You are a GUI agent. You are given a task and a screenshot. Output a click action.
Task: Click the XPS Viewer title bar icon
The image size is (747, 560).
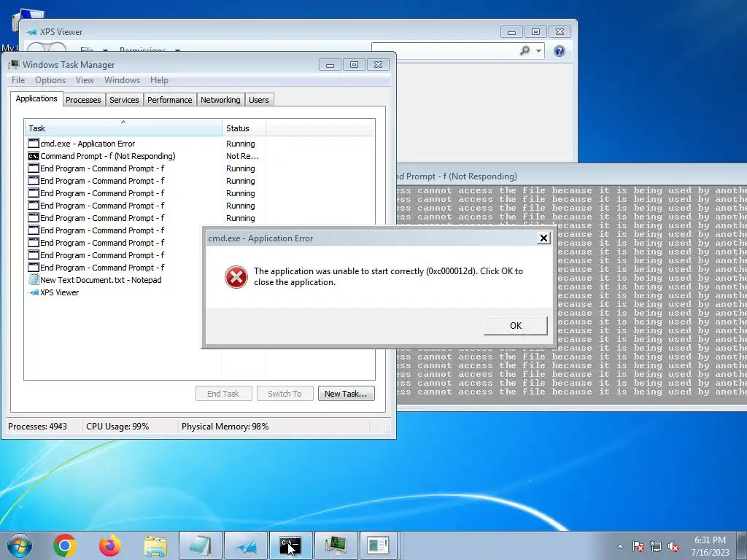click(x=31, y=32)
